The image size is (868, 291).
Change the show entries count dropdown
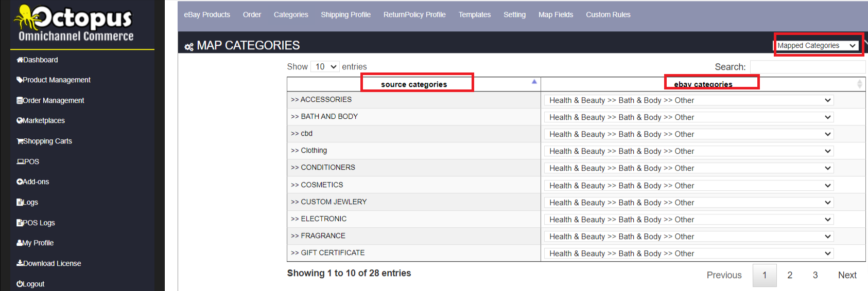point(325,67)
